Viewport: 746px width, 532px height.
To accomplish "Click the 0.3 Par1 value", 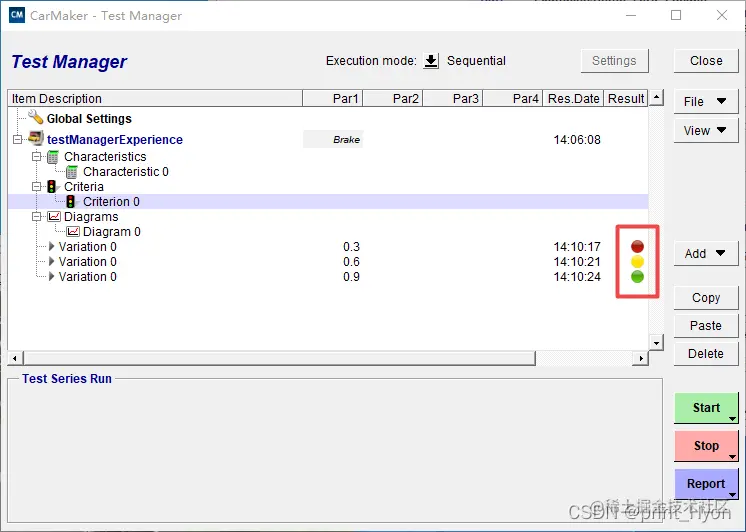I will tap(352, 246).
